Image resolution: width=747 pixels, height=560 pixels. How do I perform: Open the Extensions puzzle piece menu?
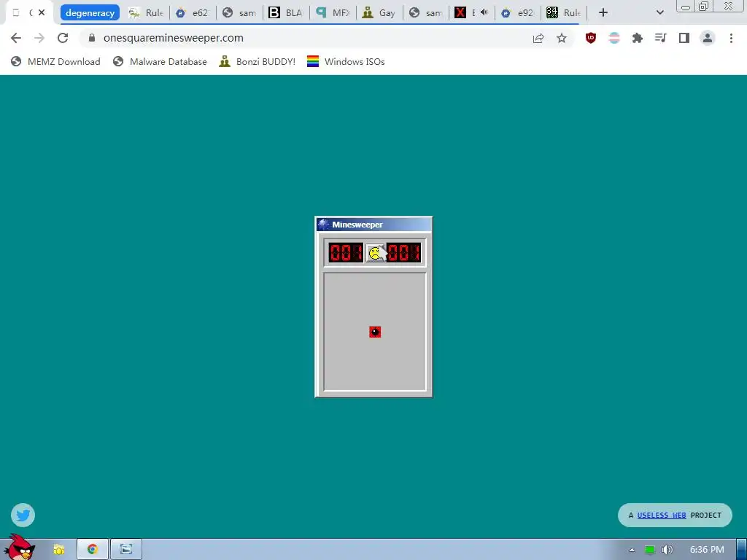click(x=638, y=38)
